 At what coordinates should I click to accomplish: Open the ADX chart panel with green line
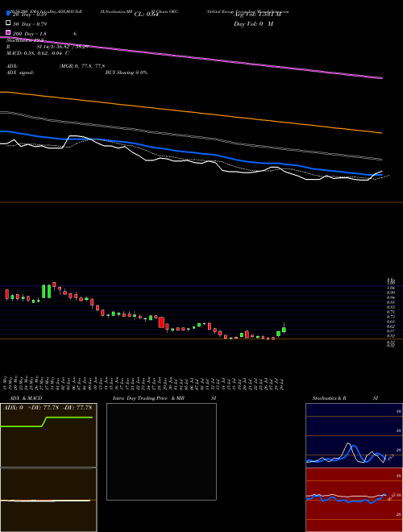(x=48, y=435)
